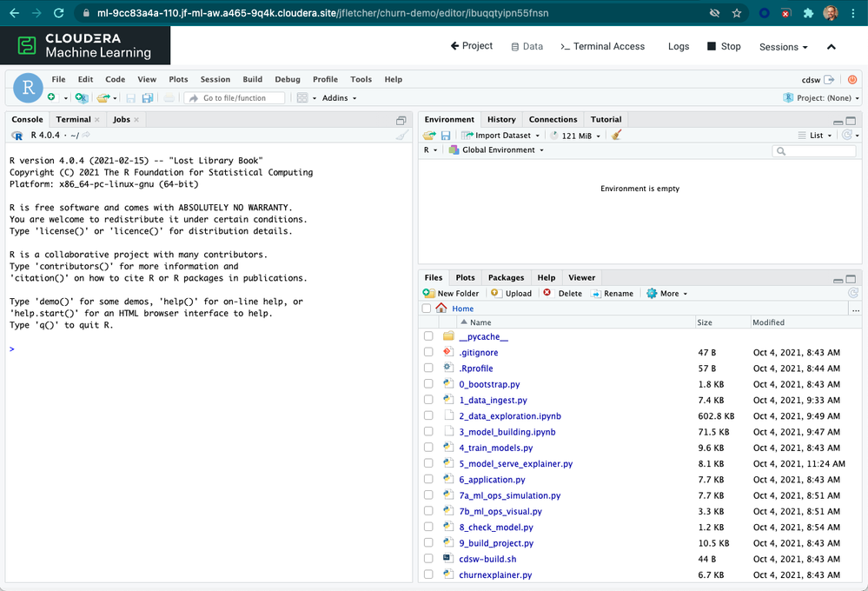Bookmark this page with the star icon
The width and height of the screenshot is (868, 591).
(737, 13)
